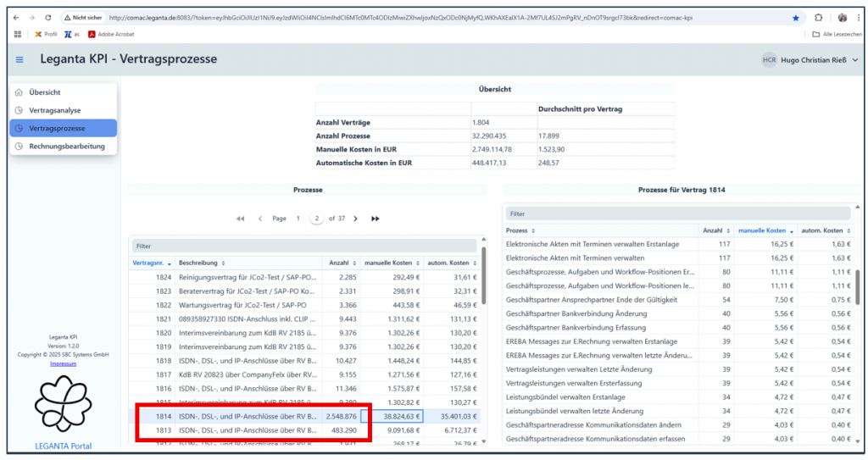The width and height of the screenshot is (868, 460).
Task: Open Adobe Acrobat bookmark
Action: [x=113, y=34]
